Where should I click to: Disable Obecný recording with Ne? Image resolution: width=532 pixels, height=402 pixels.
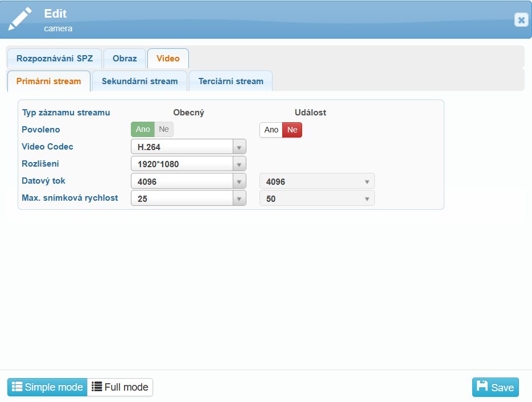(164, 130)
